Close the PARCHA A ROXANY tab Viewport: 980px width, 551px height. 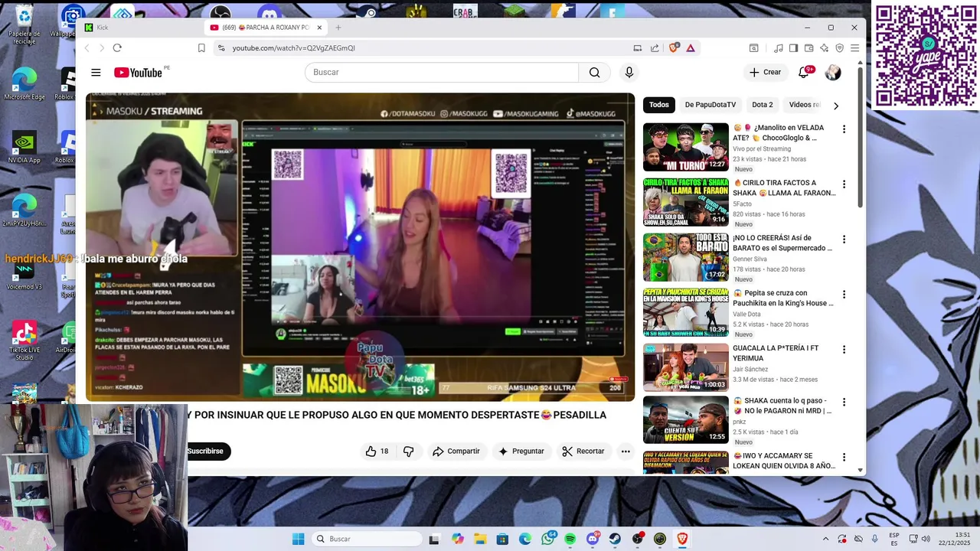point(319,28)
